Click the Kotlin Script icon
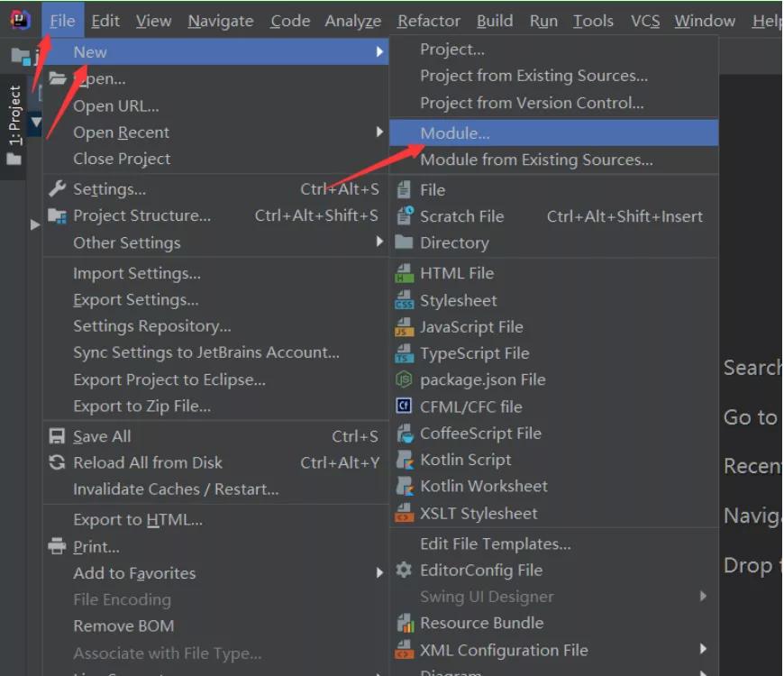Image resolution: width=784 pixels, height=676 pixels. 405,460
